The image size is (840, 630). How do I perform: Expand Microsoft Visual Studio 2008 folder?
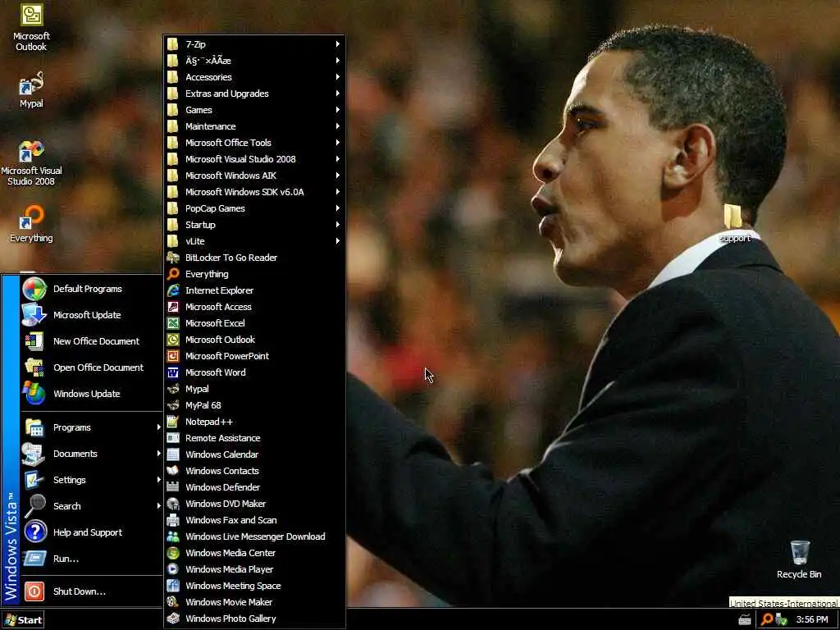click(x=254, y=159)
